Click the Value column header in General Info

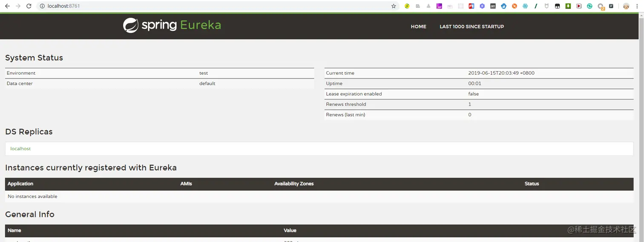click(290, 230)
